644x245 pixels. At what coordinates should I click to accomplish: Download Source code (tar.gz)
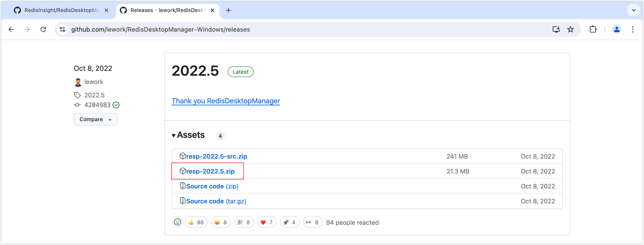coord(216,201)
